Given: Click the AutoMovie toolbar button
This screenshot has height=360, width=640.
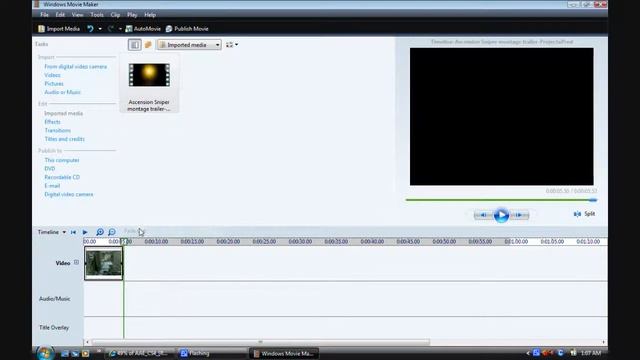Looking at the screenshot, I should [143, 29].
